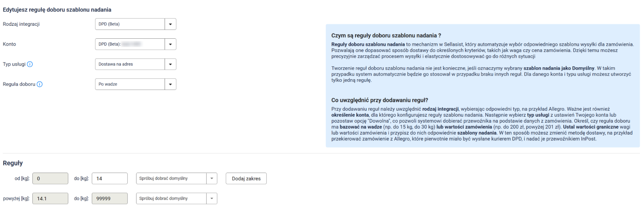Click the heading Czym są reguły doboru szablonu nadania
Image resolution: width=644 pixels, height=211 pixels.
386,35
